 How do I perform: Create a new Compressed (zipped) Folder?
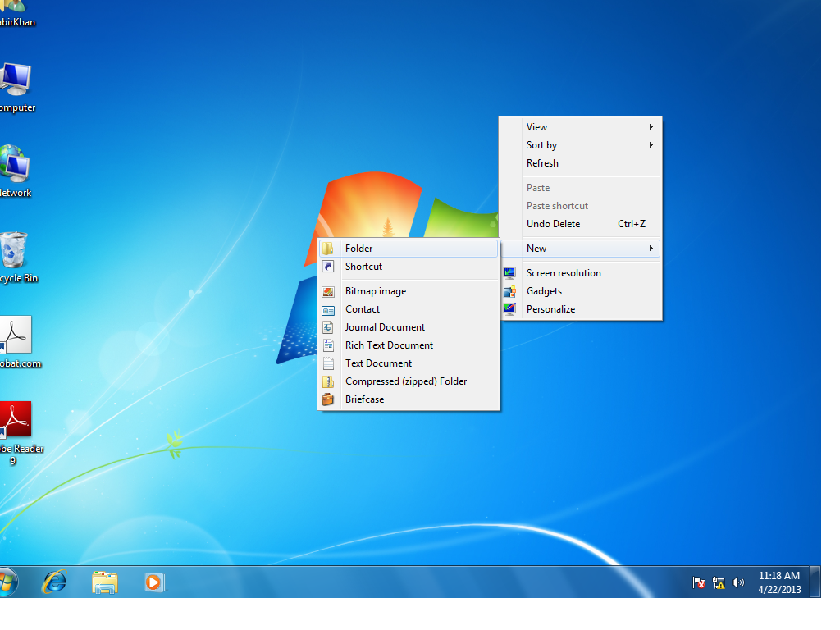409,381
